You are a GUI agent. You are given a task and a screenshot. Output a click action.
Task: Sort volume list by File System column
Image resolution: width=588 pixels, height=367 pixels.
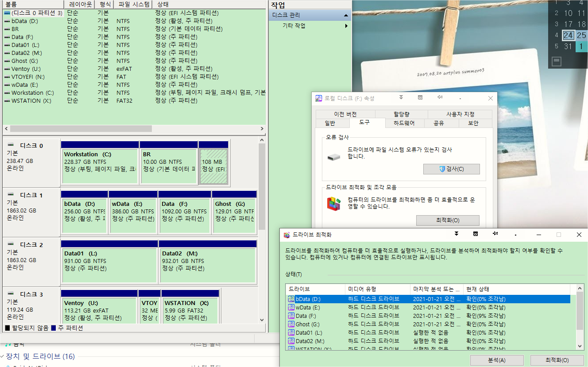point(133,5)
